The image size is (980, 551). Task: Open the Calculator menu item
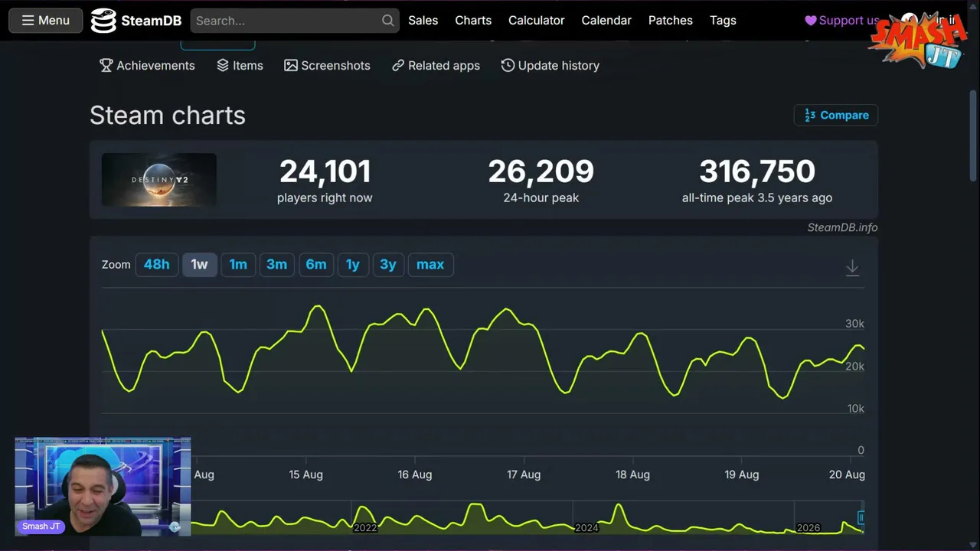click(x=536, y=21)
